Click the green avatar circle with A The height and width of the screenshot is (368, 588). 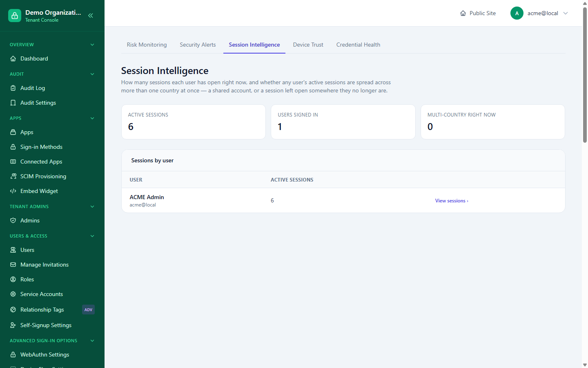click(x=517, y=13)
